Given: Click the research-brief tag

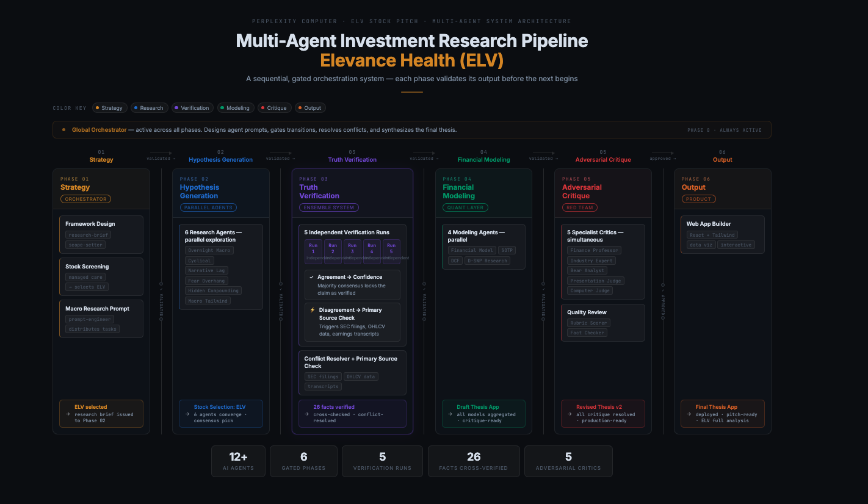Looking at the screenshot, I should [x=89, y=235].
